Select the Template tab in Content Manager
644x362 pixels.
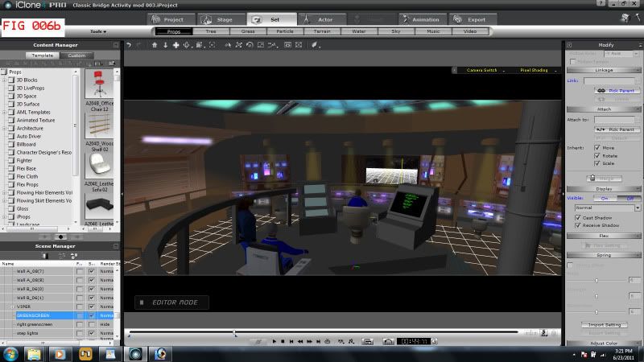(43, 55)
